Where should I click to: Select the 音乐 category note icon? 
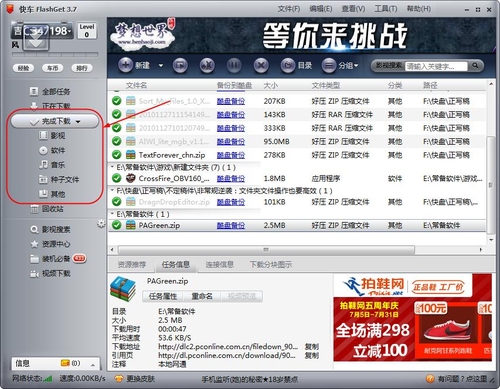[x=43, y=165]
